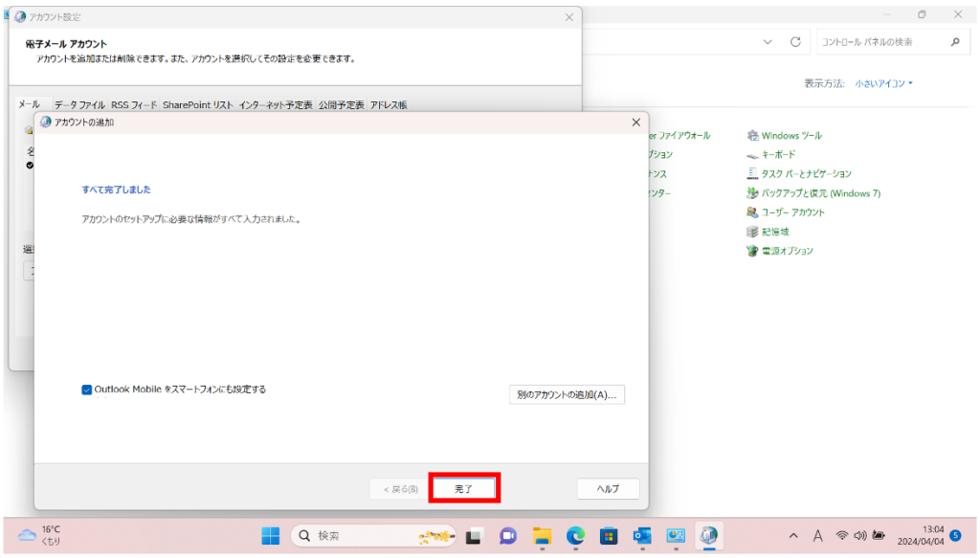Toggle Outlook Mobile をスマートフォンにも設定する checkbox
This screenshot has height=558, width=980.
(x=87, y=390)
